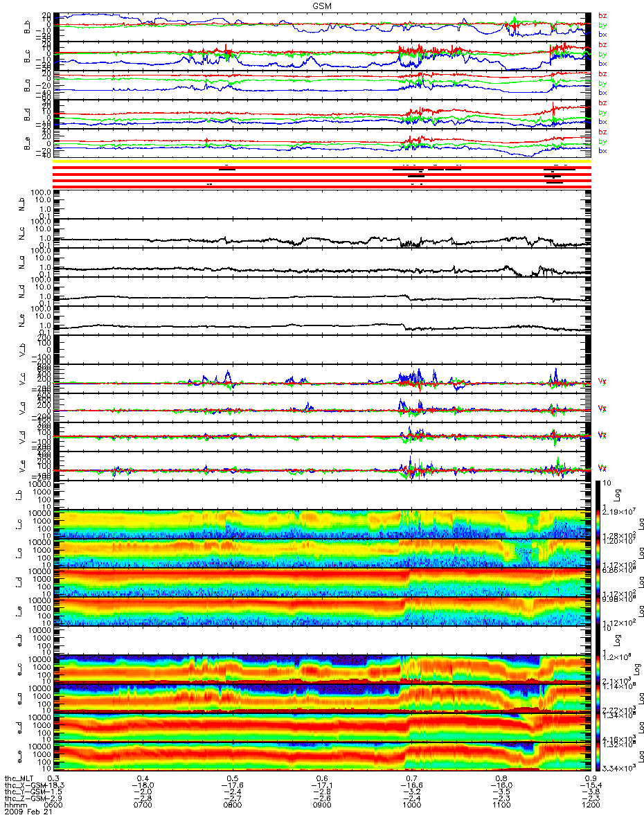The width and height of the screenshot is (644, 831).
Task: Pick the V_e velocity axis label
Action: (21, 467)
